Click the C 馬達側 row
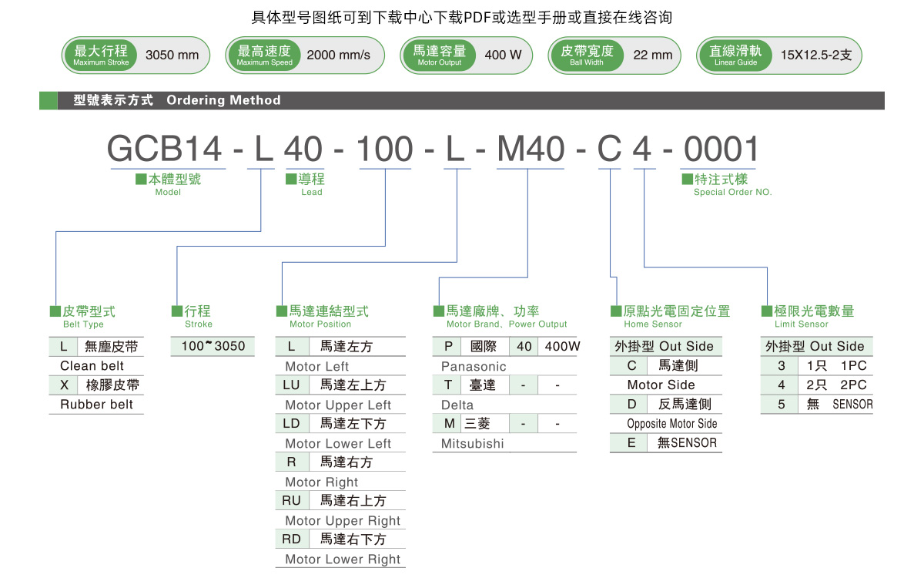The width and height of the screenshot is (924, 578). [665, 365]
